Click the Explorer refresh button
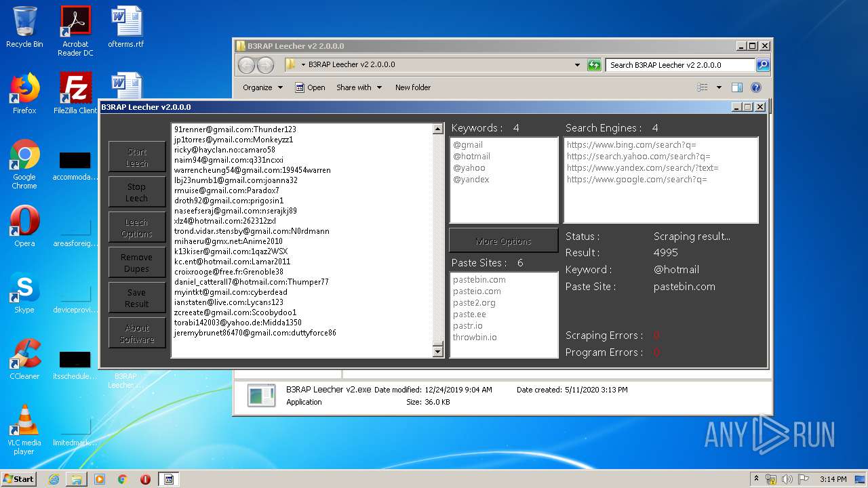 [594, 65]
